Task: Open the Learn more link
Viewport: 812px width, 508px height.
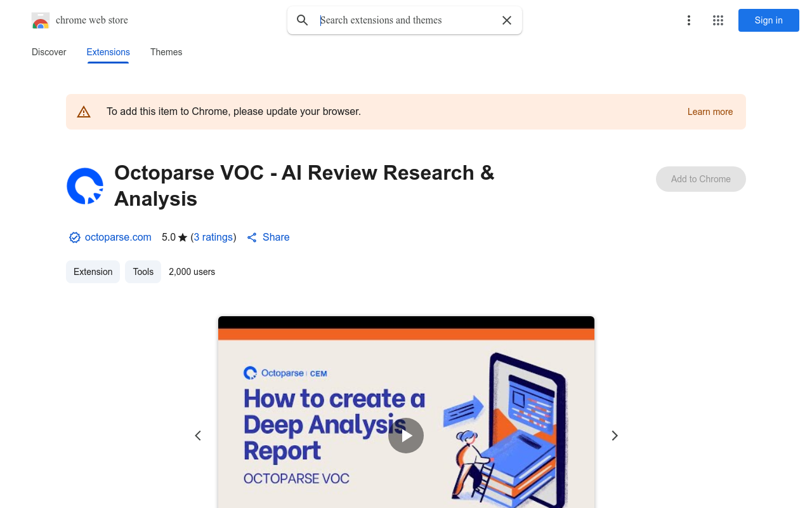Action: 710,112
